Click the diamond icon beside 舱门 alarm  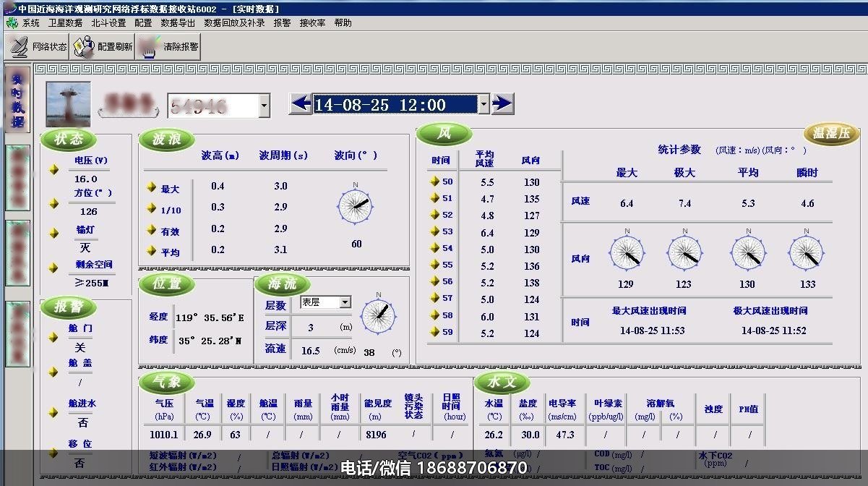click(53, 337)
